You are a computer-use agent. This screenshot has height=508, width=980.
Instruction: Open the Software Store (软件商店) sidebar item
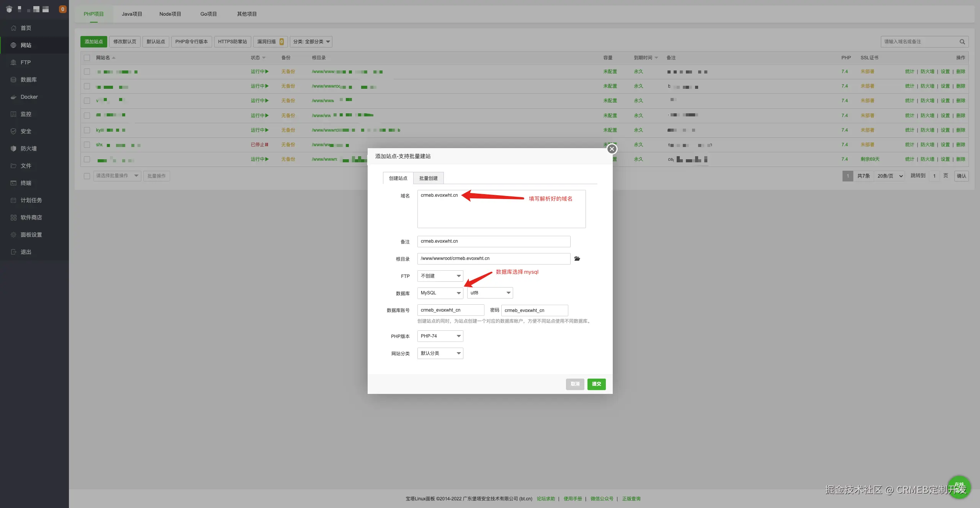pyautogui.click(x=31, y=217)
